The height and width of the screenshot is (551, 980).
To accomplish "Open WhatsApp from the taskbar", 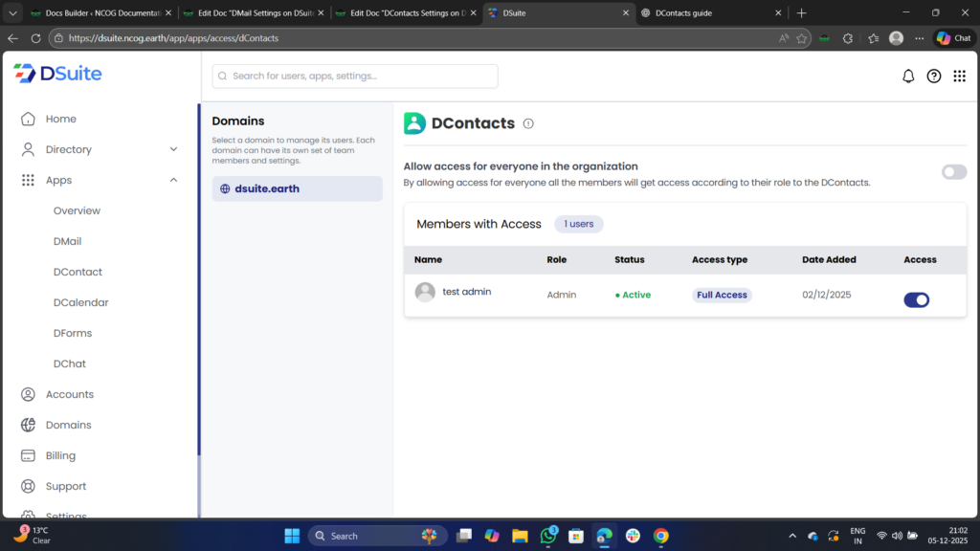I will click(x=548, y=536).
